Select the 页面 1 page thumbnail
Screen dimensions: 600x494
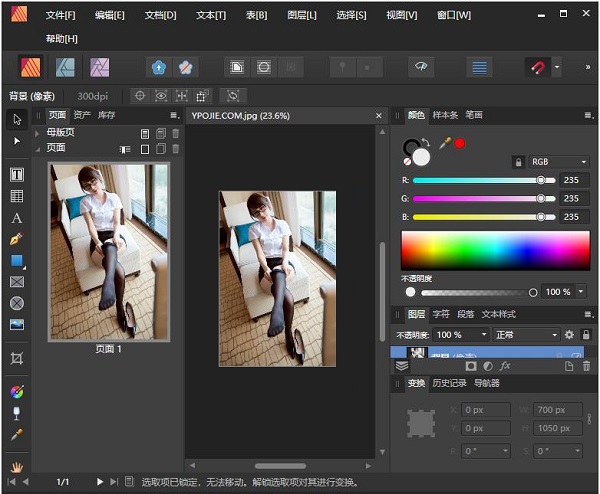click(109, 252)
